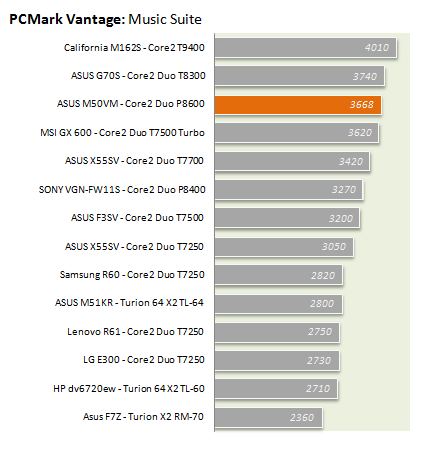The width and height of the screenshot is (437, 453).
Task: Click the California M162S - Core2 T9400 label
Action: pos(134,48)
